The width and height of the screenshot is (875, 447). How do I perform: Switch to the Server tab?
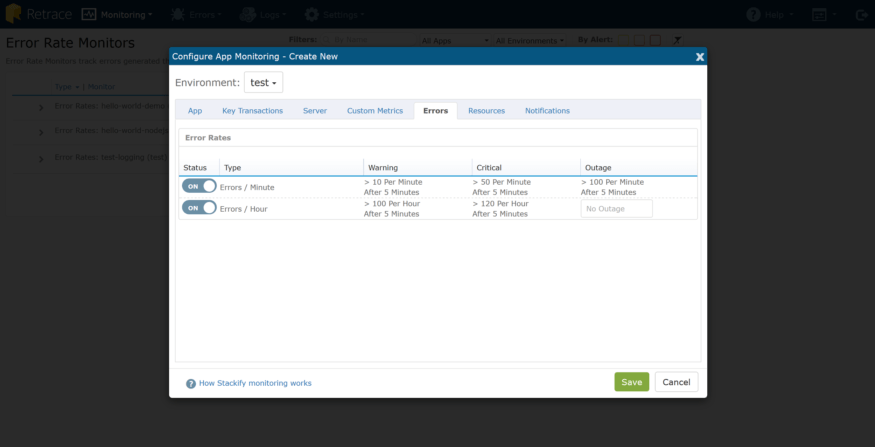(x=315, y=111)
